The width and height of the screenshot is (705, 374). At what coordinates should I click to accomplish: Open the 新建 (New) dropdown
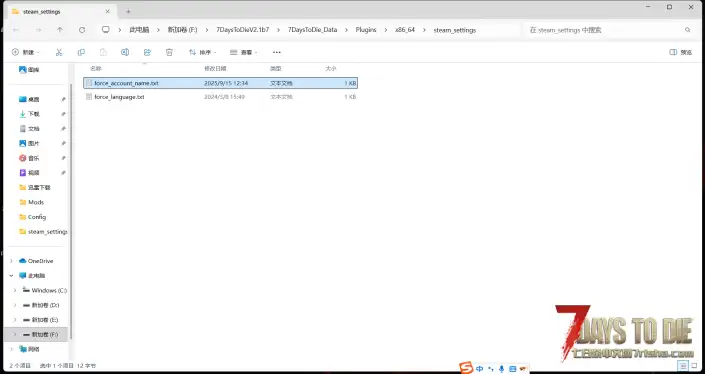point(26,52)
